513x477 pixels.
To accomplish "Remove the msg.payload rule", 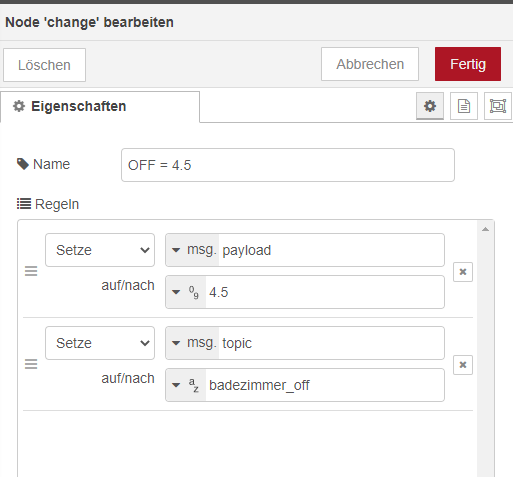I will [x=463, y=272].
